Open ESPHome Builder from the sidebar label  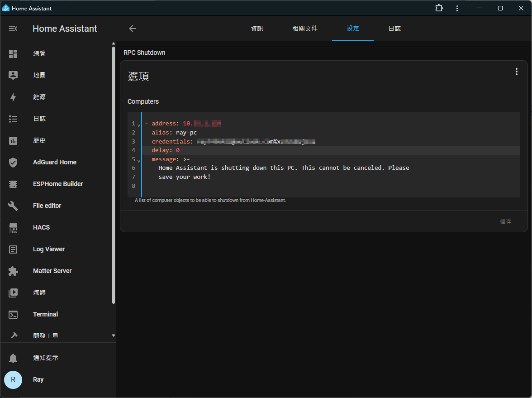coord(58,184)
